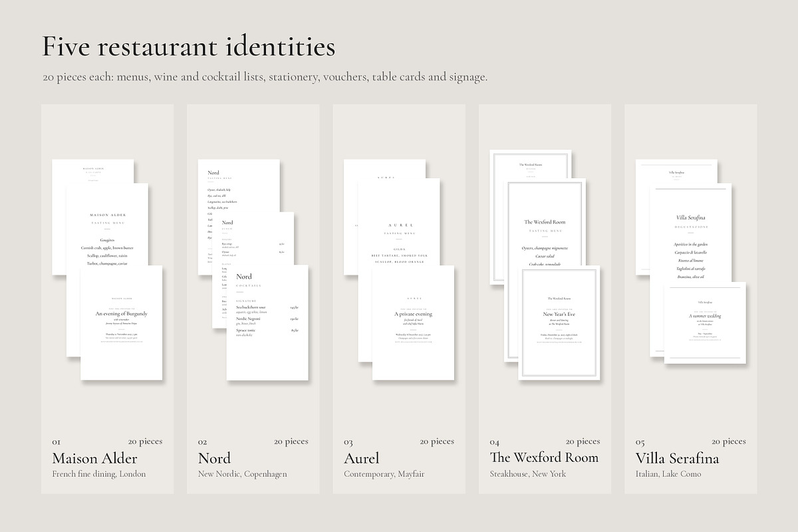Click the "Maison Alder" identity name
This screenshot has height=532, width=798.
[95, 458]
